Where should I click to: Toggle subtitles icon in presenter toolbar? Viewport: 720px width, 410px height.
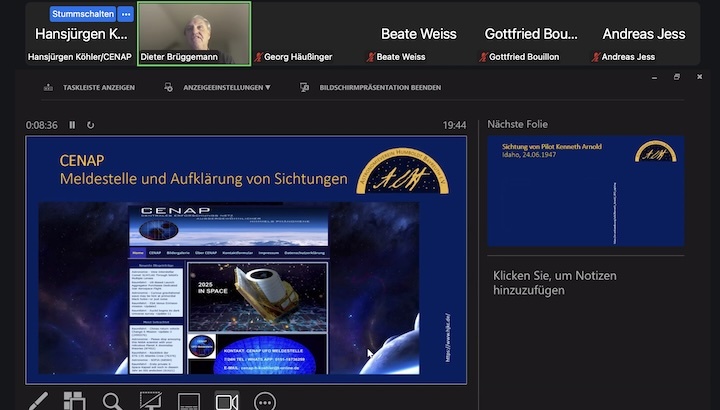pyautogui.click(x=189, y=401)
